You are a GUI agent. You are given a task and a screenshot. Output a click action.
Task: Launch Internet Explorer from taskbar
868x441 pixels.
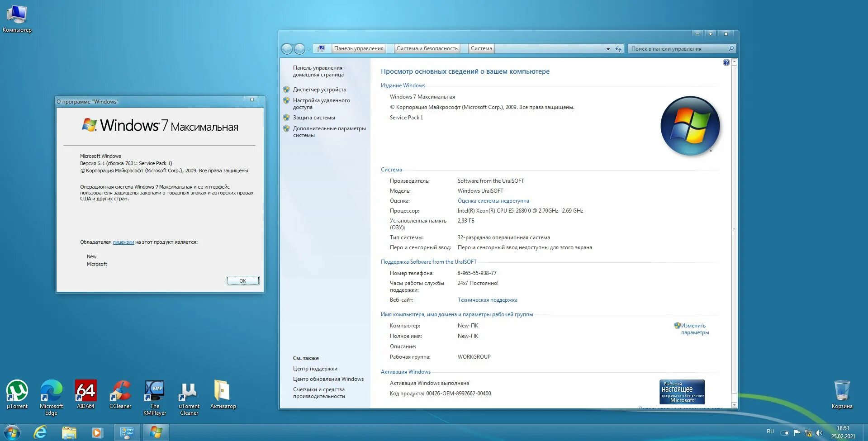tap(40, 432)
